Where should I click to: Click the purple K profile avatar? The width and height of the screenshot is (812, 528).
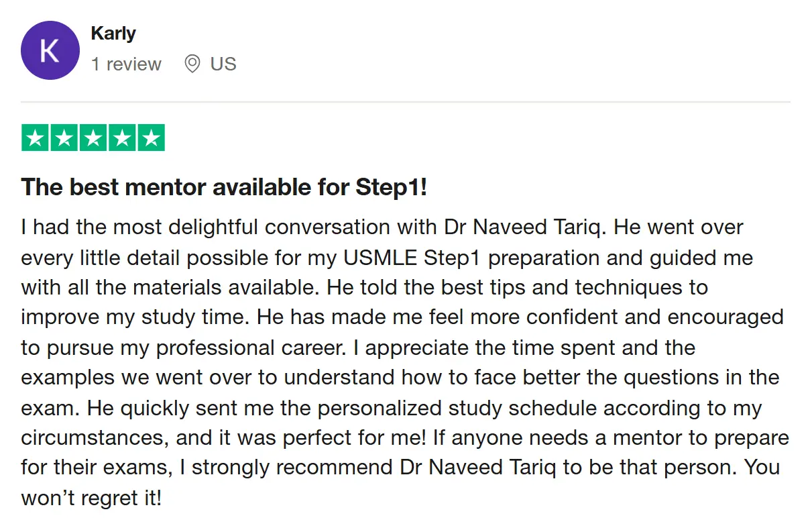50,50
